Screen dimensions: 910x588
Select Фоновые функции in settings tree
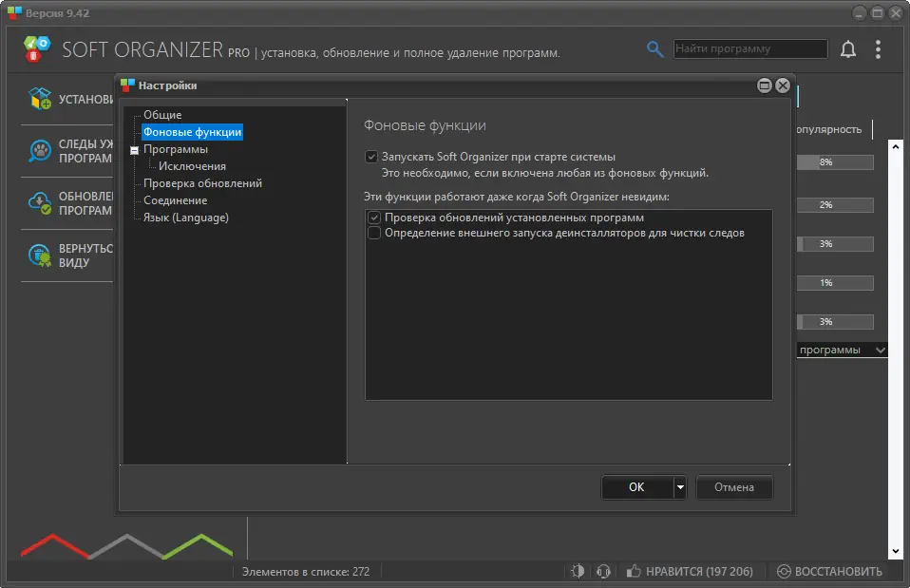(193, 132)
